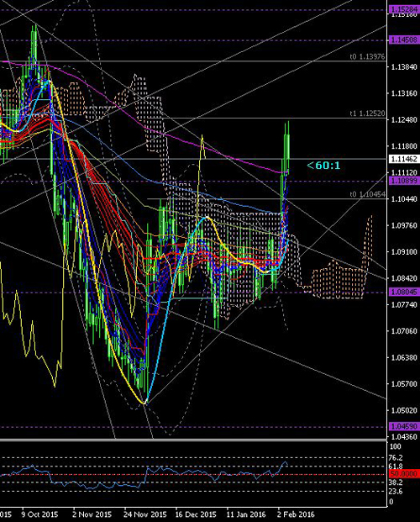Screen dimensions: 420x522
Task: Click the '2 Nov 2015' date label
Action: (x=92, y=514)
